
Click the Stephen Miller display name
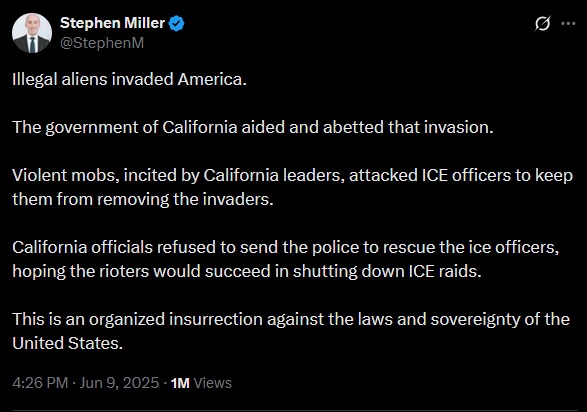click(x=112, y=23)
